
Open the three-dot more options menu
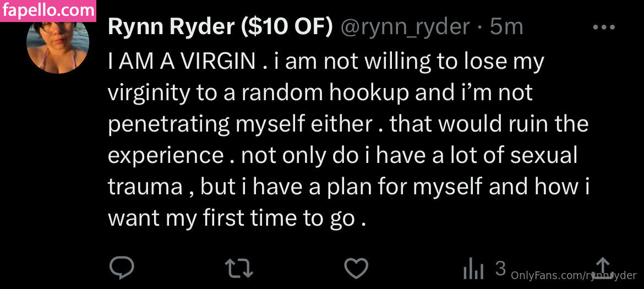tap(603, 27)
